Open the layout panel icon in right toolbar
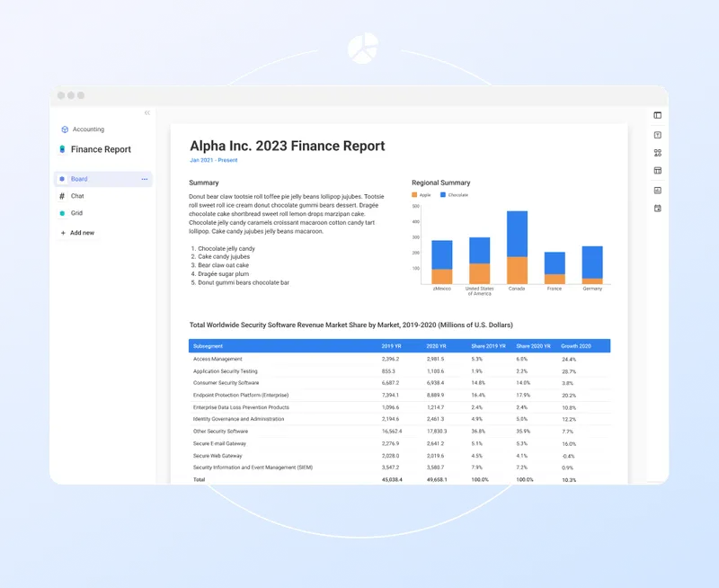719x588 pixels. click(x=658, y=116)
